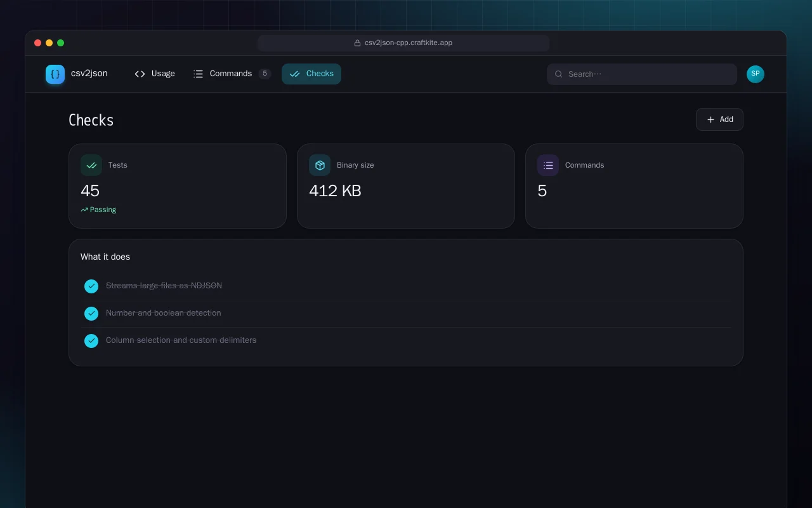Screen dimensions: 812x508
Task: Click the trending arrow beside Passing
Action: [x=84, y=210]
